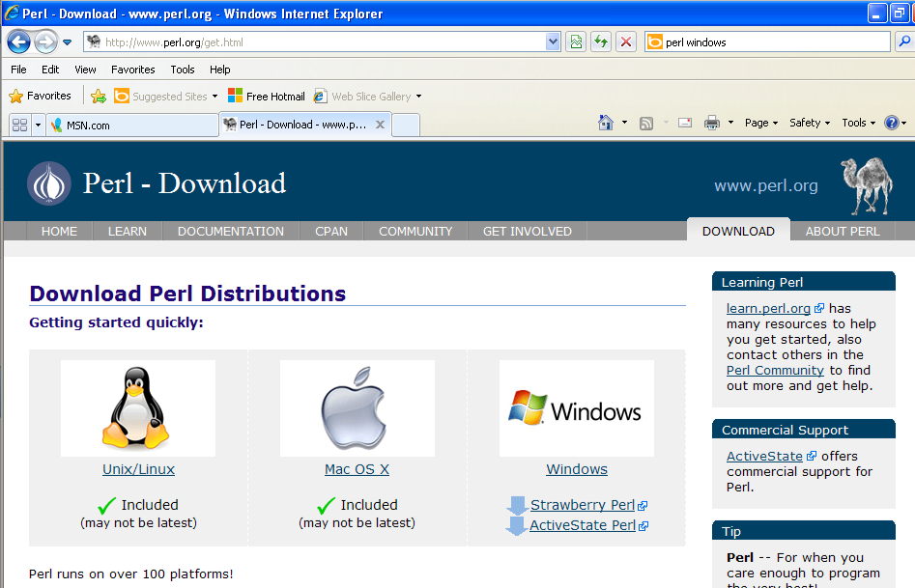Open the Favorites menu in menu bar
The width and height of the screenshot is (915, 588).
(133, 70)
